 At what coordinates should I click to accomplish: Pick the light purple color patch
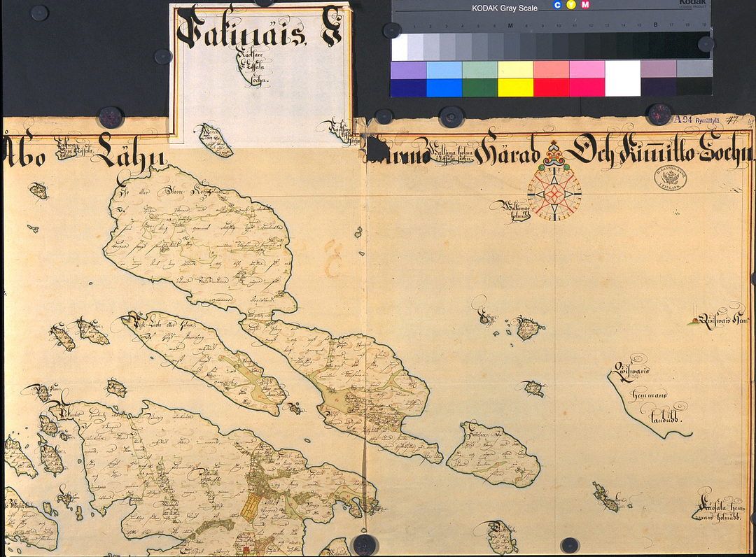[x=408, y=70]
